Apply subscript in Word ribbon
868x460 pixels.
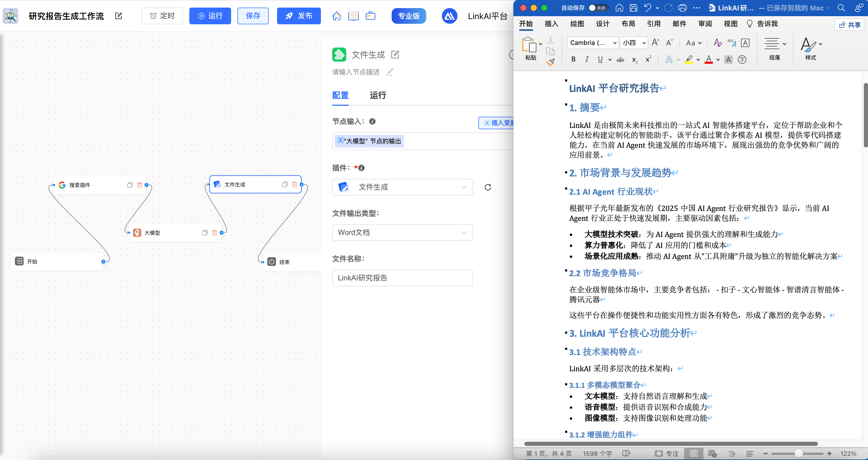[x=635, y=60]
